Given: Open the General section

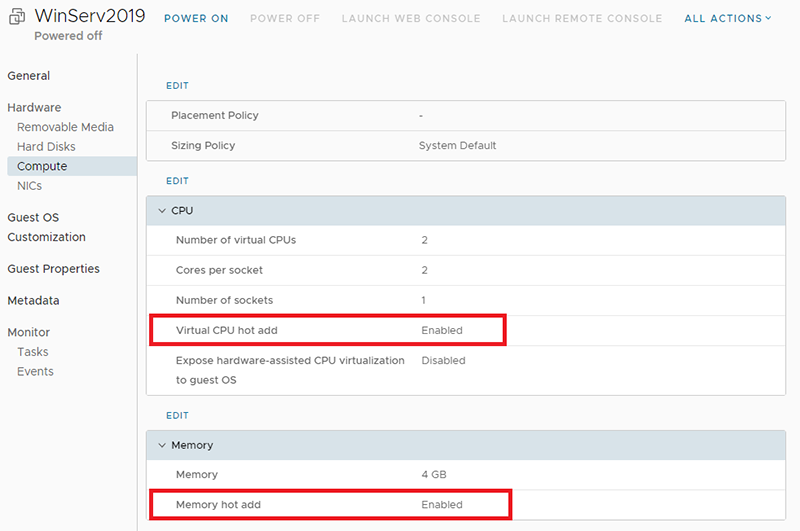Looking at the screenshot, I should click(29, 76).
